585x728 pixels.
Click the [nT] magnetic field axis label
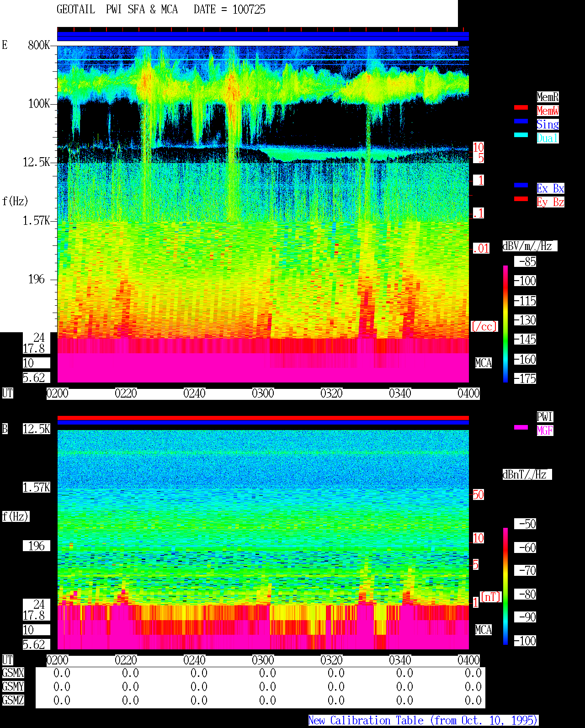(491, 597)
